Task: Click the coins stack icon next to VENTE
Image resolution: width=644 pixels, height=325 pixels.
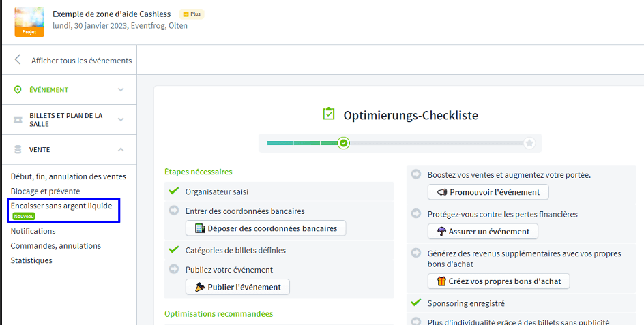Action: 18,149
